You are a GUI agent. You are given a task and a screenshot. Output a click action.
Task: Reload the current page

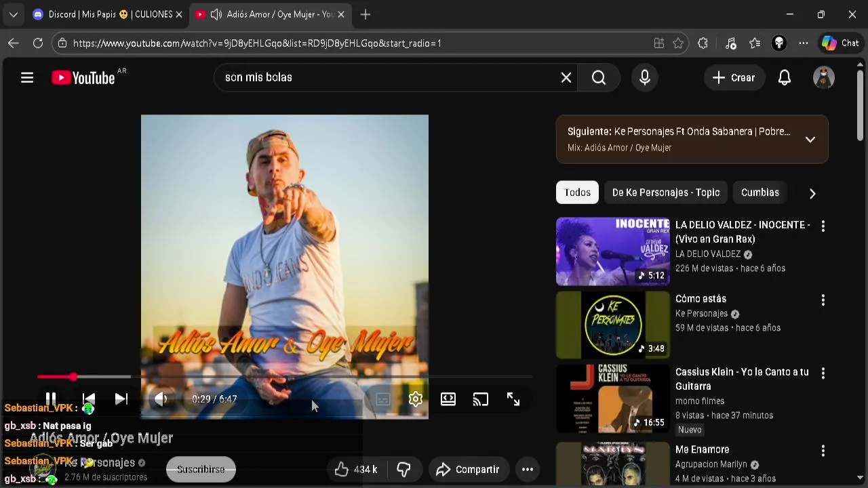(38, 43)
